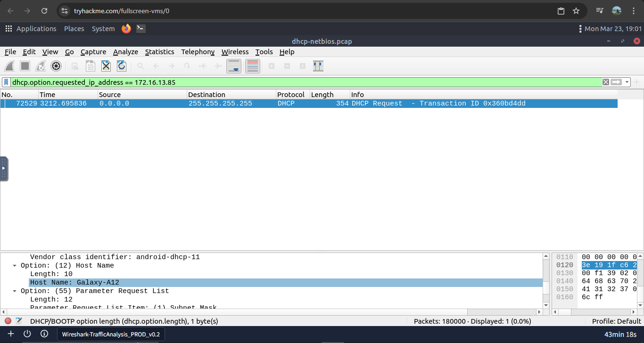Jump to the first packet
This screenshot has height=343, width=644.
(x=203, y=66)
